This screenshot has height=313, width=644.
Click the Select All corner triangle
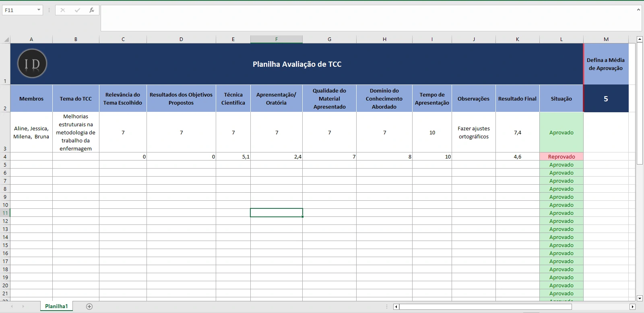6,39
